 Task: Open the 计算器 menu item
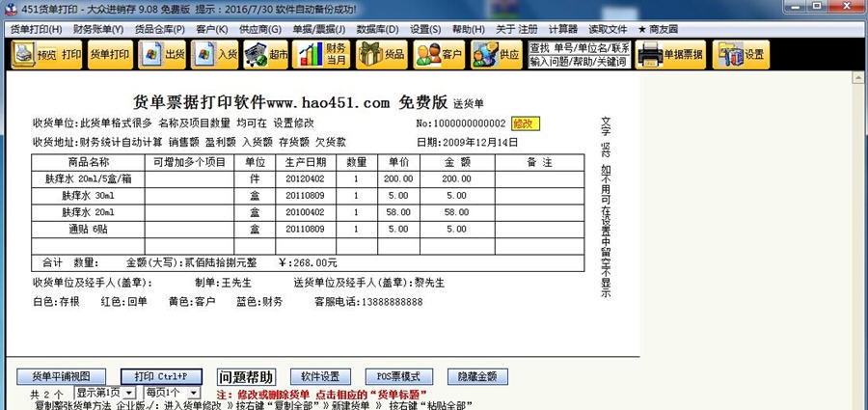click(x=563, y=29)
